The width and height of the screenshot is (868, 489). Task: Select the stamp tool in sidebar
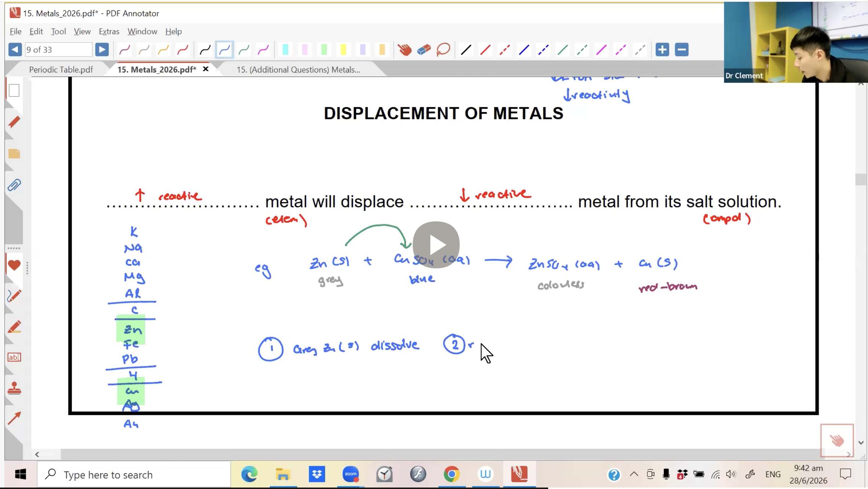click(14, 388)
